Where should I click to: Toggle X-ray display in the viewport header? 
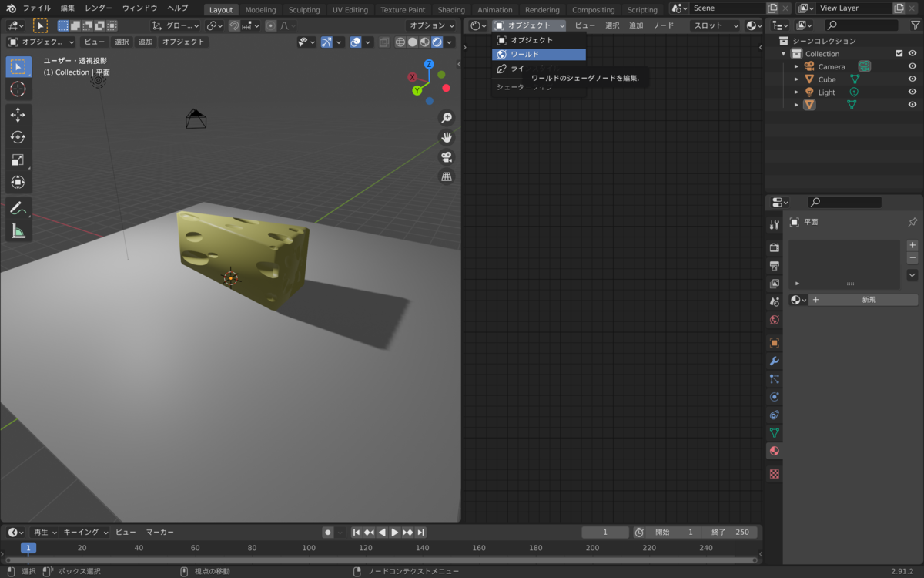tap(384, 42)
